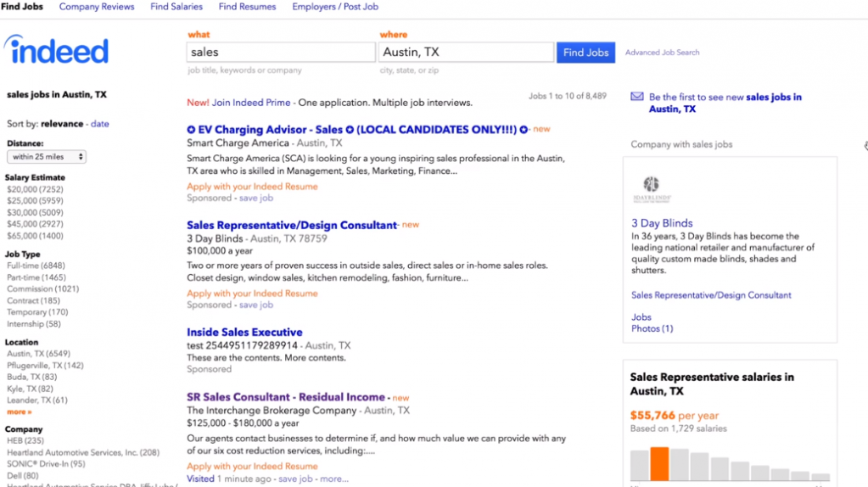Viewport: 868px width, 487px height.
Task: Filter location Leander, TX
Action: click(x=37, y=400)
